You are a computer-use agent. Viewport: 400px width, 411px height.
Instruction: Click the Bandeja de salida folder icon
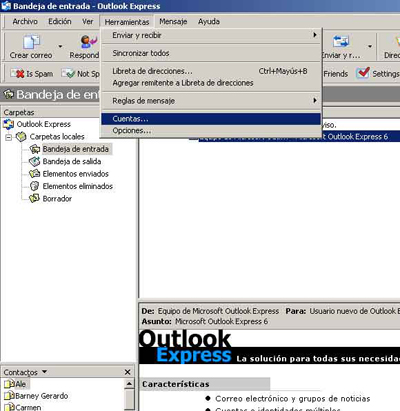point(35,161)
